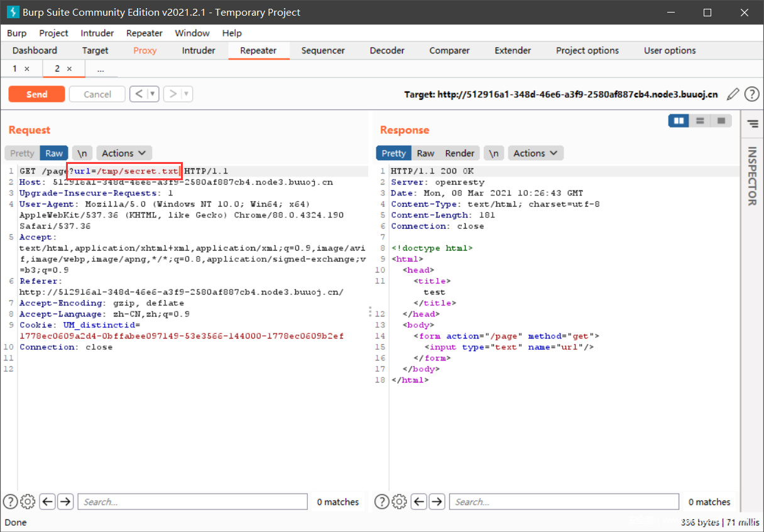Screen dimensions: 764x532
Task: Toggle \n non-printable characters in Response
Action: pos(494,153)
